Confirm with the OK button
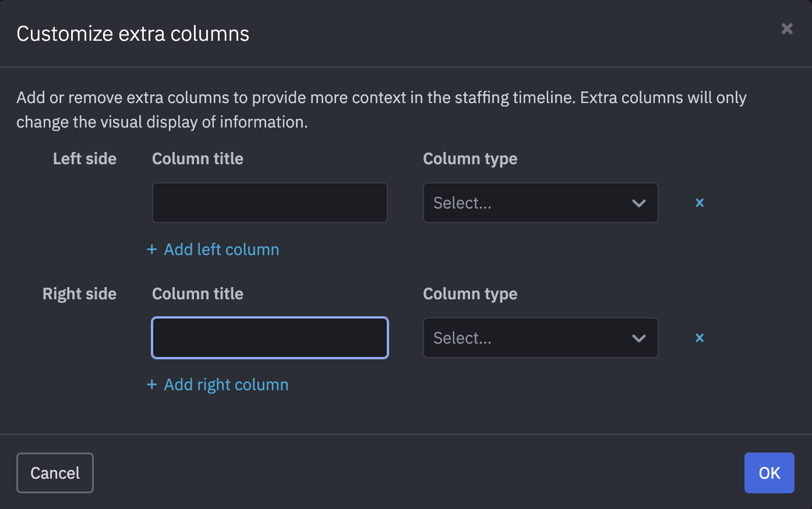Viewport: 812px width, 509px height. click(769, 473)
